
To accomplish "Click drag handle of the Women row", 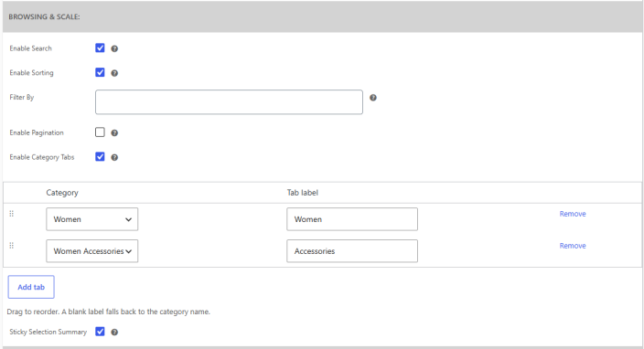I will point(12,214).
